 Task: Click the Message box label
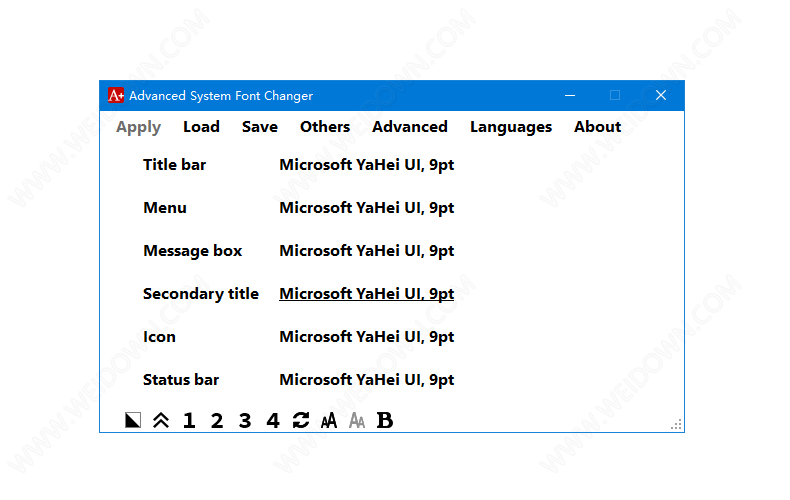pyautogui.click(x=192, y=251)
